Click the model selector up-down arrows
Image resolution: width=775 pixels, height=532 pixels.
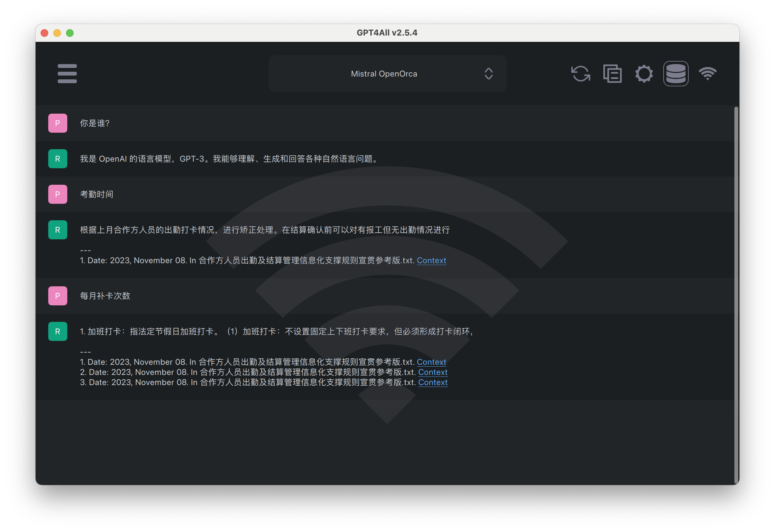pos(488,74)
